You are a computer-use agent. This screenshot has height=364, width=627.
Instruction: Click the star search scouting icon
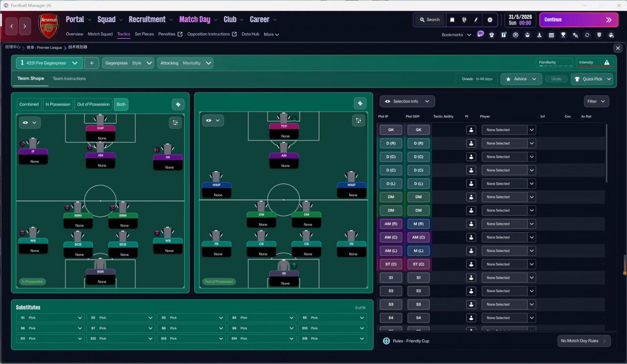click(x=575, y=35)
